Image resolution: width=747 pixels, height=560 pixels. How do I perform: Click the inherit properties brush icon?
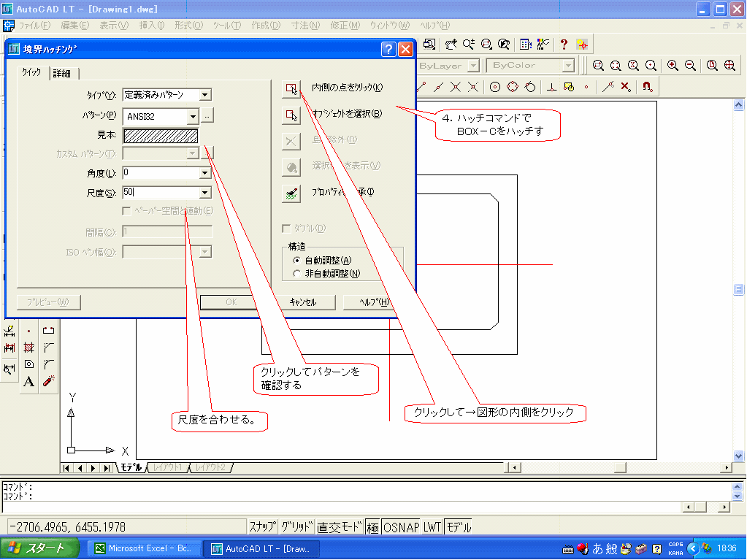(291, 193)
